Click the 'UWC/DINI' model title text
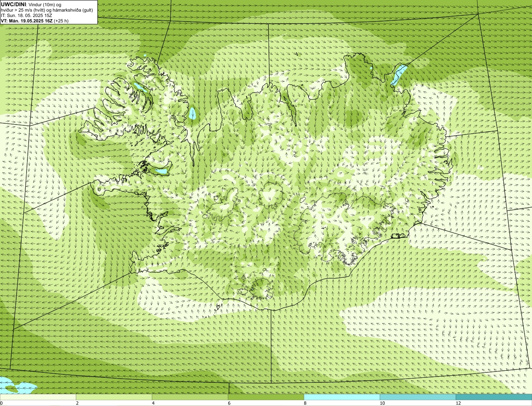Viewport: 532px width, 406px height. [x=14, y=4]
